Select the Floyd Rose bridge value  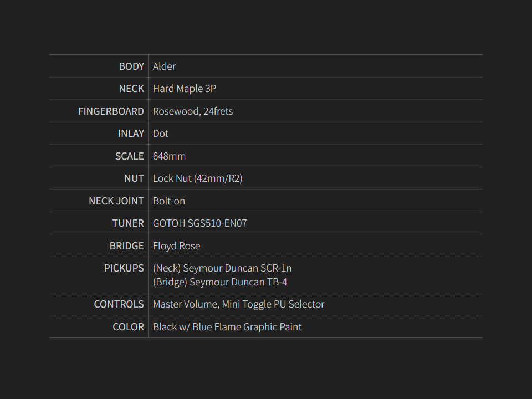(177, 246)
